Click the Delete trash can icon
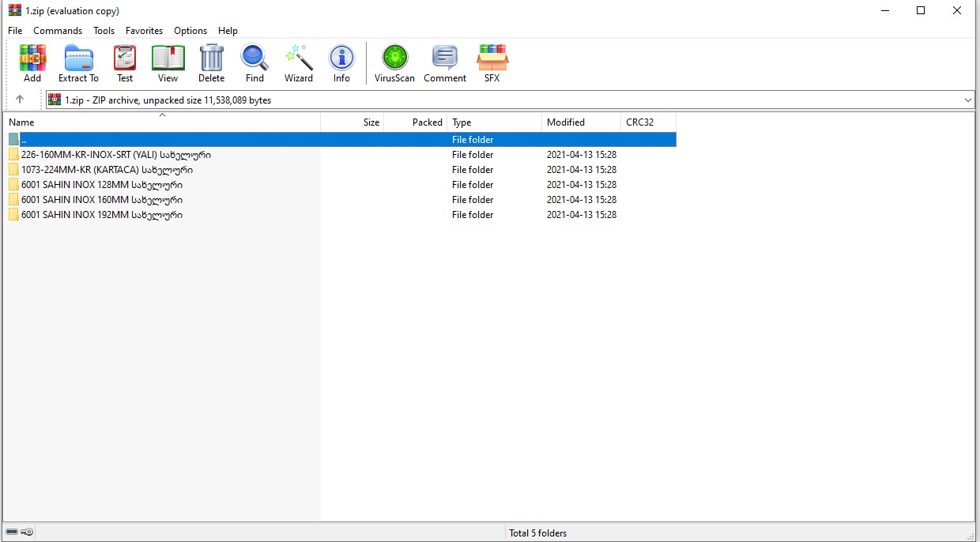Image resolution: width=980 pixels, height=542 pixels. tap(212, 63)
